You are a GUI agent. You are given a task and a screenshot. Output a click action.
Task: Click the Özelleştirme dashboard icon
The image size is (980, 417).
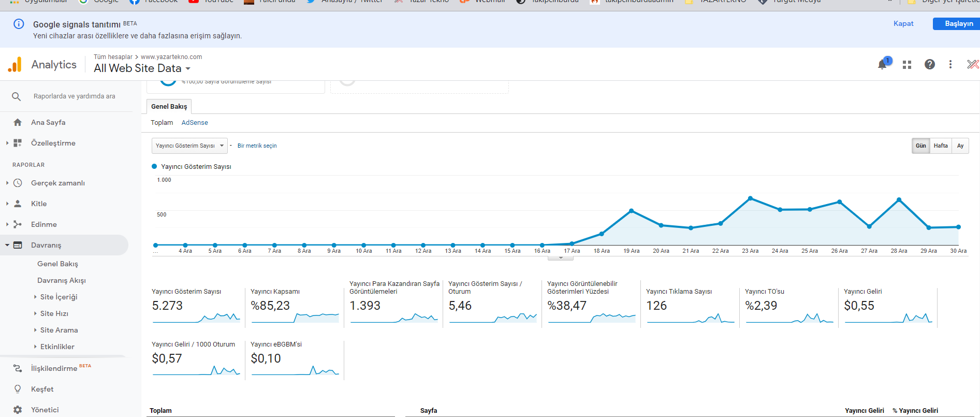pyautogui.click(x=18, y=143)
